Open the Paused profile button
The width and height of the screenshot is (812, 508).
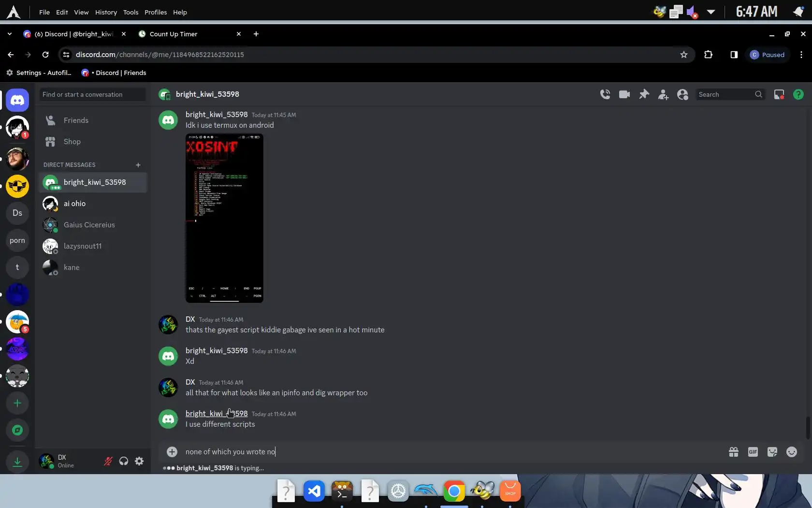tap(768, 55)
